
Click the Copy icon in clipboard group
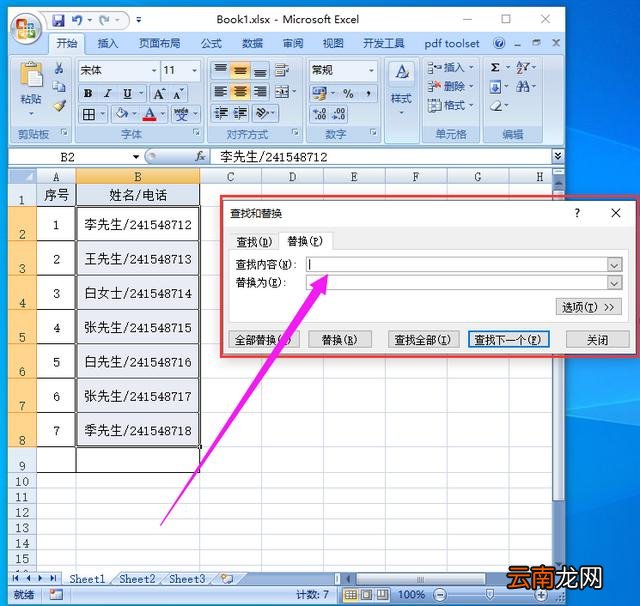click(x=59, y=87)
